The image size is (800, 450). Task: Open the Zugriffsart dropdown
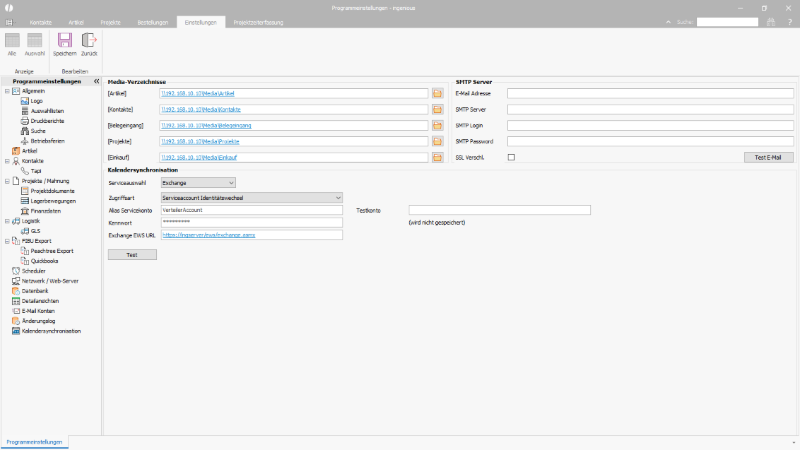[x=252, y=197]
